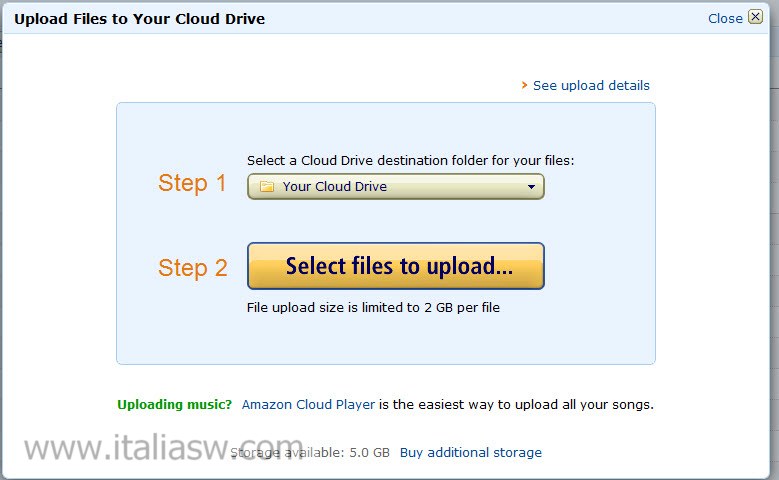Expand the destination folder dropdown arrow
Screen dimensions: 779x480
pyautogui.click(x=531, y=187)
